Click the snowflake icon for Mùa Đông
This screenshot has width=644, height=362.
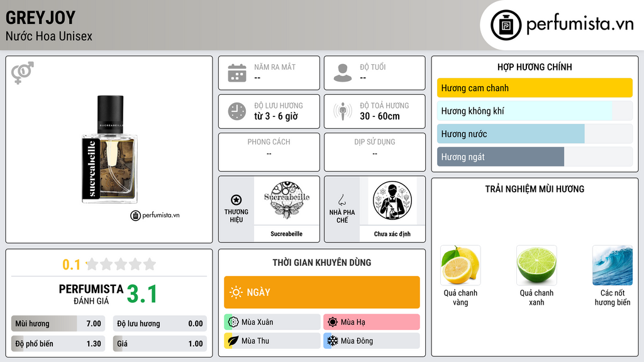click(333, 341)
